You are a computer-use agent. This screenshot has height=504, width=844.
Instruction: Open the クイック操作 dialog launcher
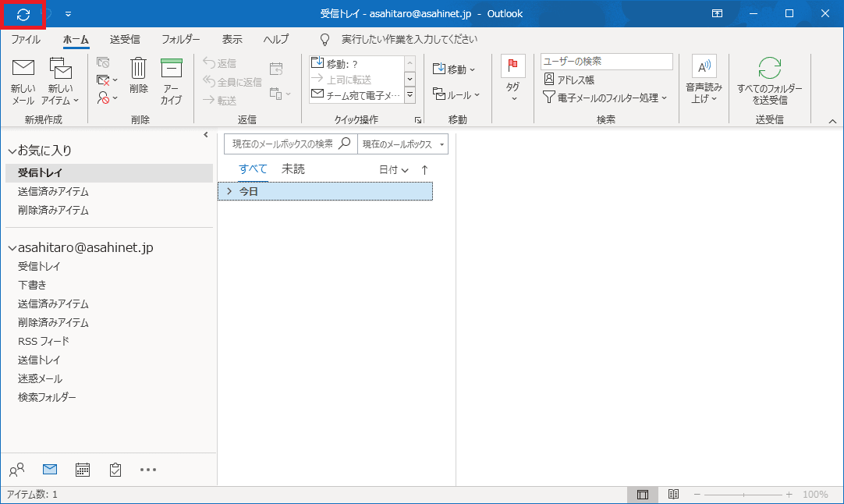(x=417, y=120)
